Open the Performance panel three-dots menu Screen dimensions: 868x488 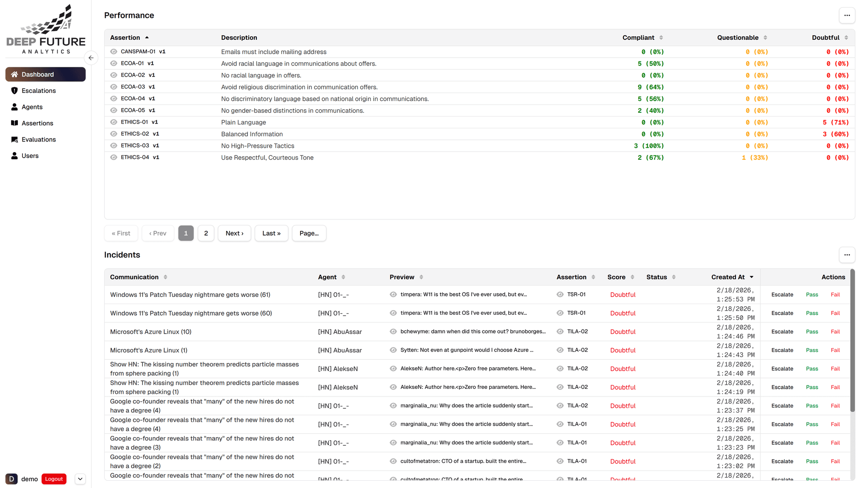(x=847, y=16)
